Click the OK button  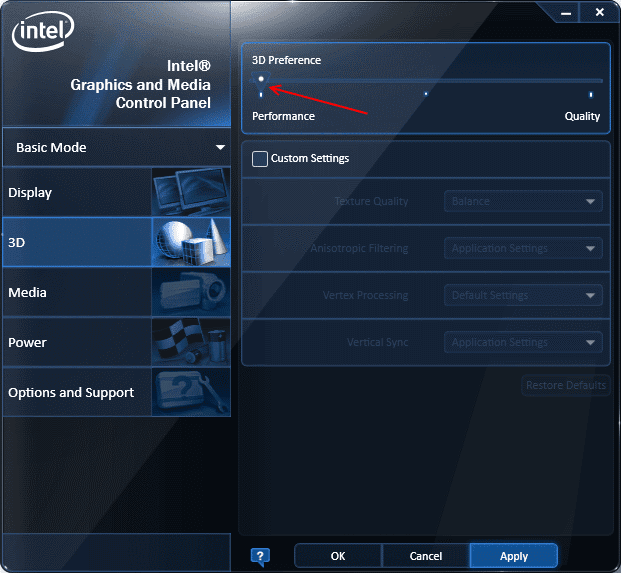tap(338, 556)
